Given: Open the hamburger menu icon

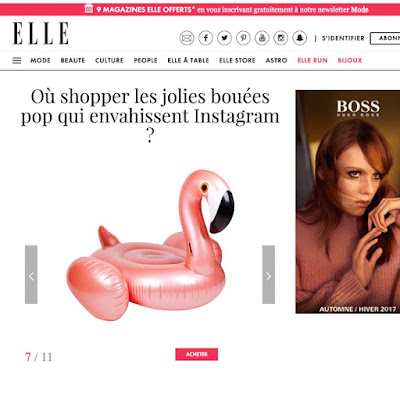Looking at the screenshot, I should 17,60.
